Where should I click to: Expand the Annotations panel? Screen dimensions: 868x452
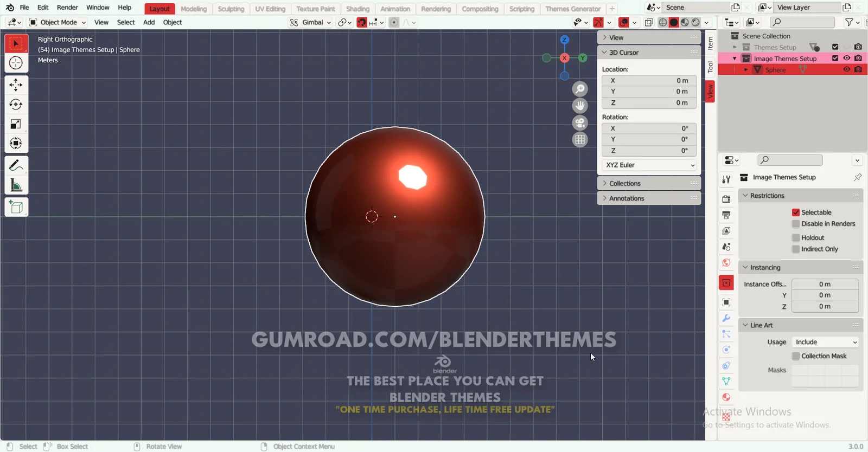[649, 198]
